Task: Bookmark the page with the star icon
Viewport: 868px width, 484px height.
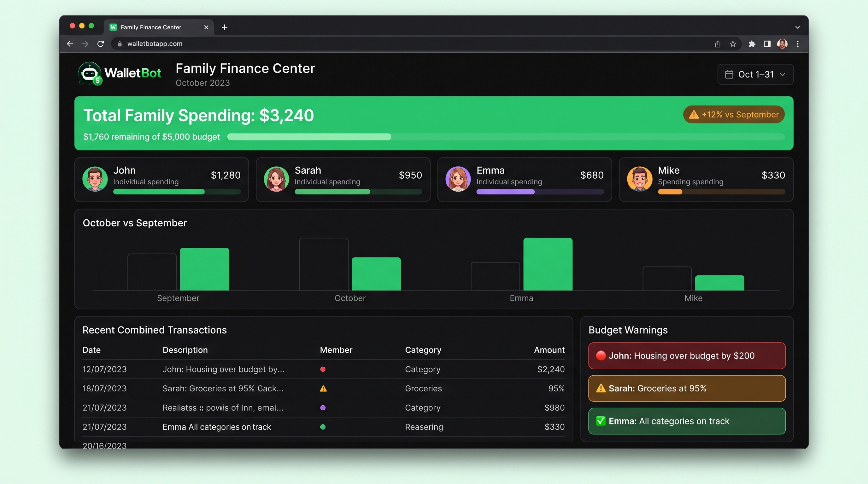Action: pyautogui.click(x=733, y=44)
